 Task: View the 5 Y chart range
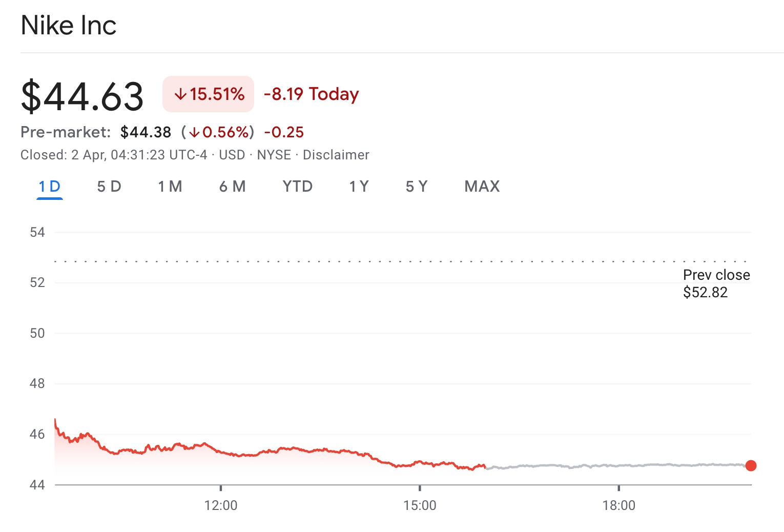pos(417,187)
